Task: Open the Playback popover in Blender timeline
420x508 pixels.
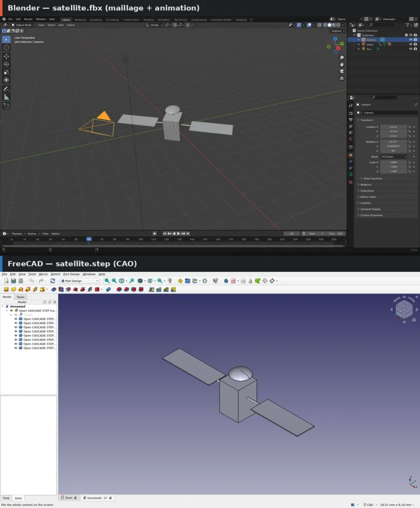Action: click(18, 234)
